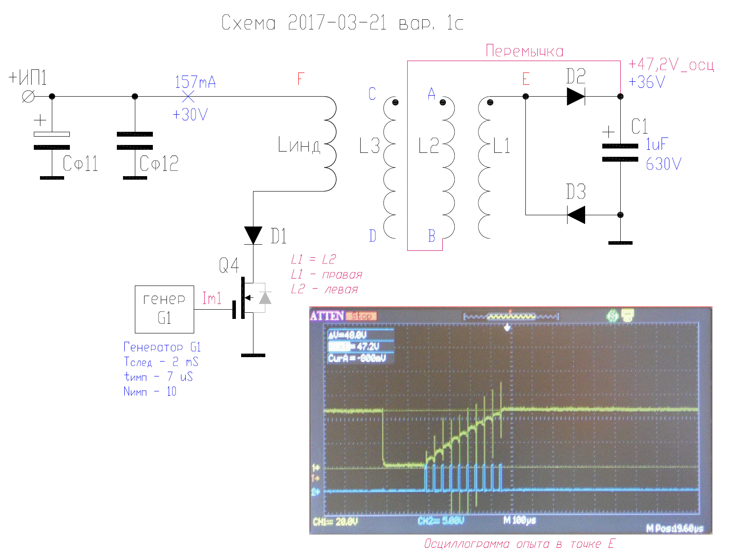
Task: Click the 'L1 = L2' note
Action: 313,259
